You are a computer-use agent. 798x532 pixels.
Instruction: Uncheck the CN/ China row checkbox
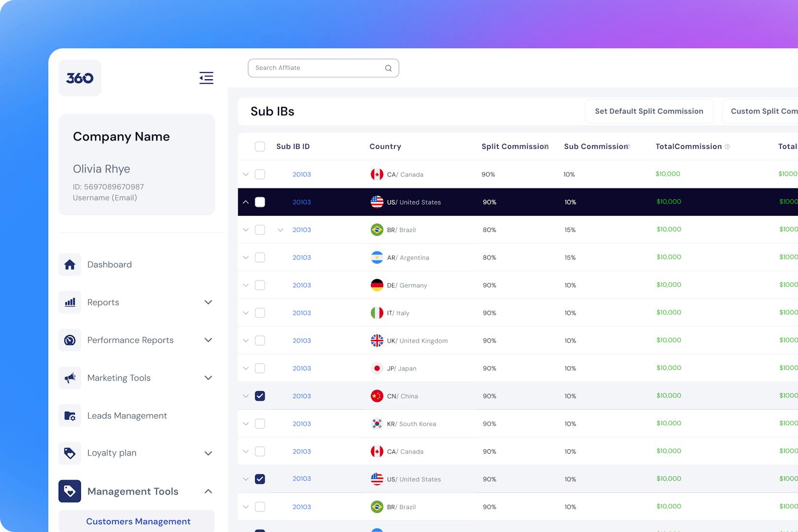(260, 396)
